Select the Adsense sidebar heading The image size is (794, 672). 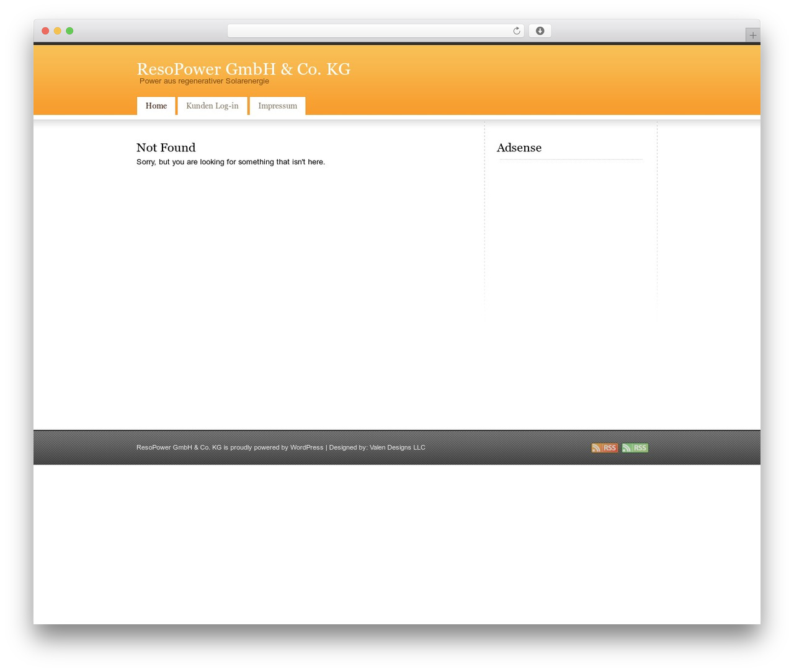[519, 148]
